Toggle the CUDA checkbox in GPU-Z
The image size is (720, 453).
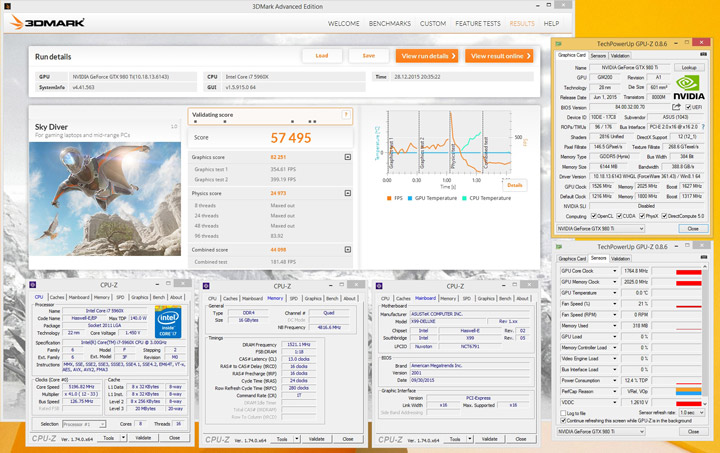coord(619,216)
